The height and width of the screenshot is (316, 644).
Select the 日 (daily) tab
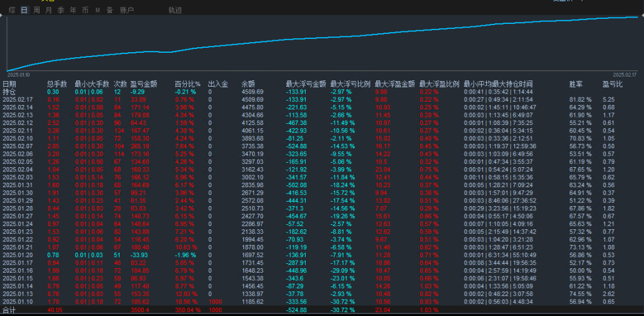tap(24, 10)
